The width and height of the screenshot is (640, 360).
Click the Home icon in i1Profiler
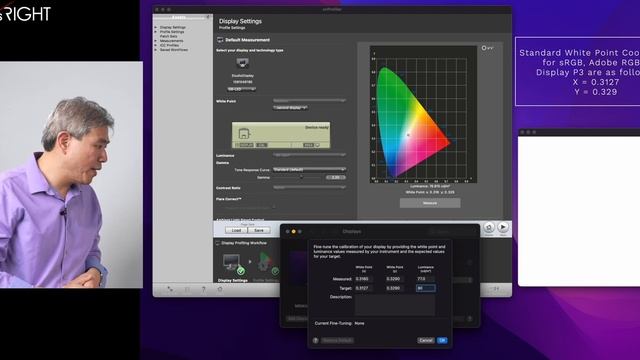click(489, 227)
